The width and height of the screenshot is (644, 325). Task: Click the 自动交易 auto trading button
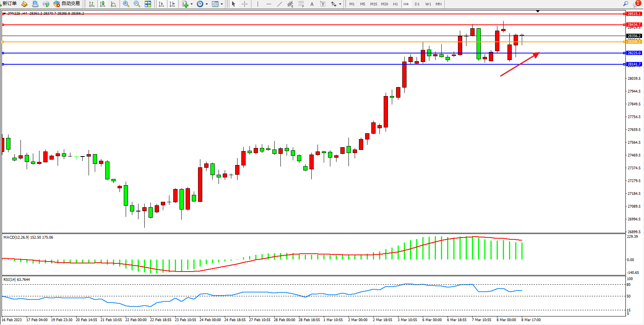click(x=67, y=3)
